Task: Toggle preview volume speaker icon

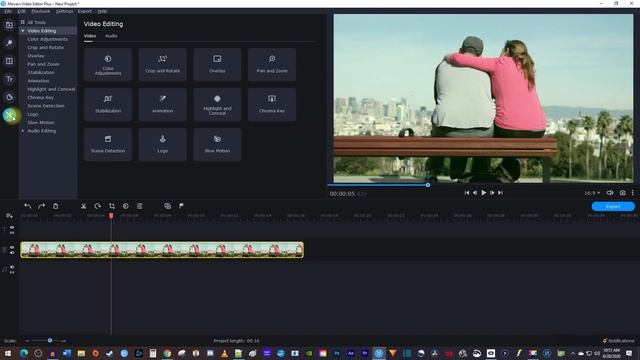Action: pyautogui.click(x=610, y=193)
